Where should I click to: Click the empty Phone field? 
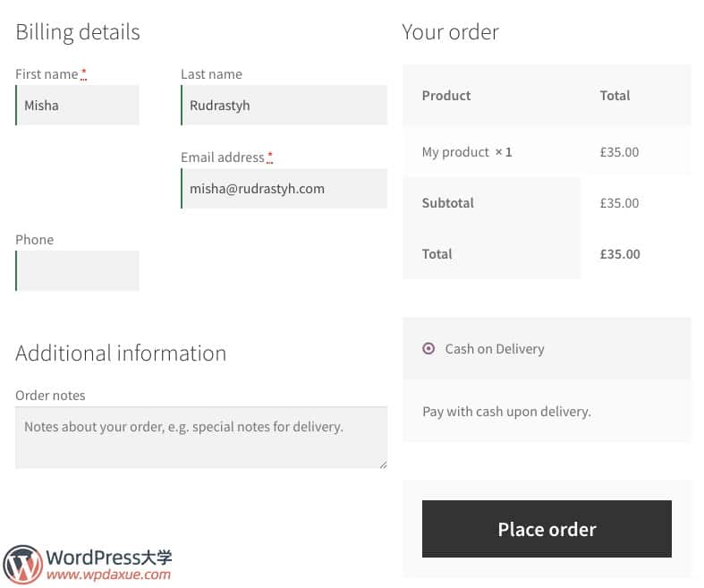[78, 271]
